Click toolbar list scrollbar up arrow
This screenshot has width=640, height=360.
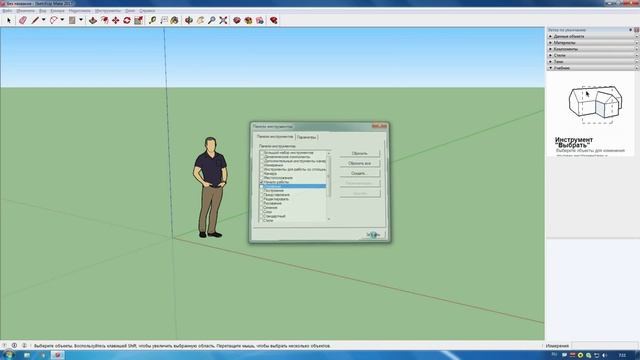coord(329,153)
